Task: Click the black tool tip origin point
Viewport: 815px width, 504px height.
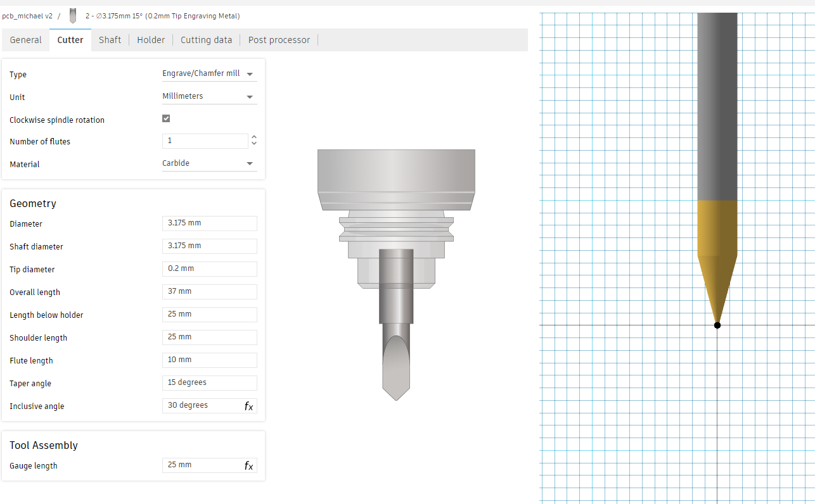Action: click(717, 325)
